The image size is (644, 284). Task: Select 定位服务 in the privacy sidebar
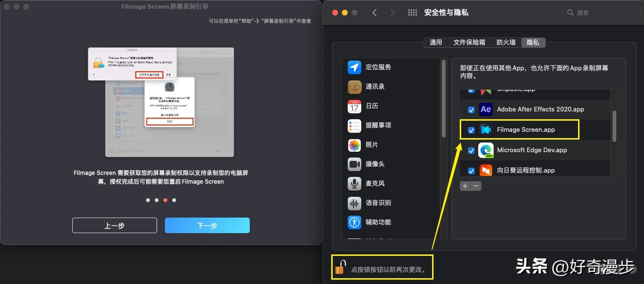(378, 67)
